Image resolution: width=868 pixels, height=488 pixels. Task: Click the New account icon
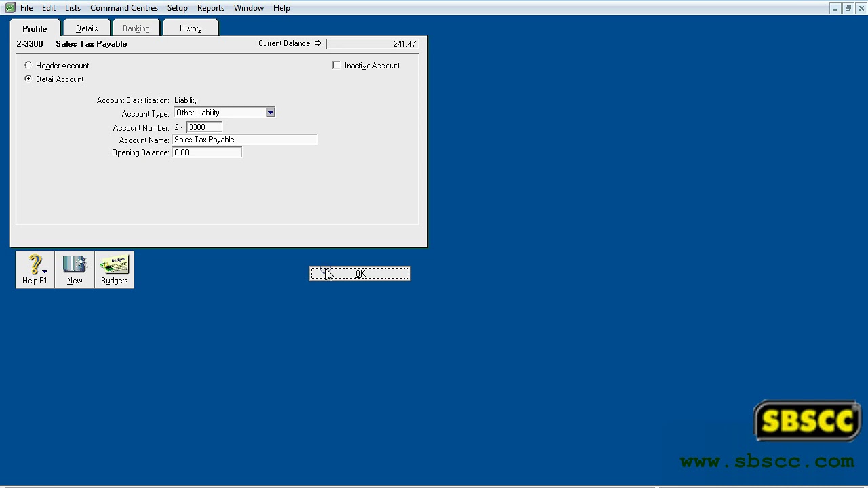pyautogui.click(x=75, y=269)
